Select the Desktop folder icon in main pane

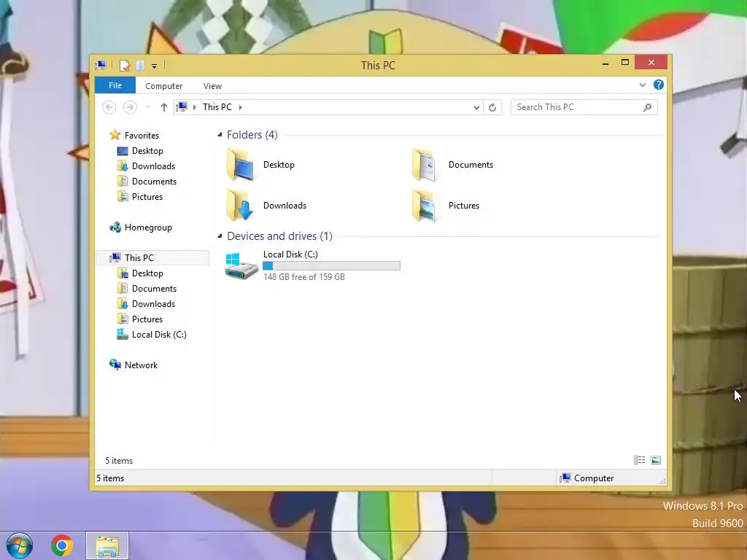coord(241,165)
